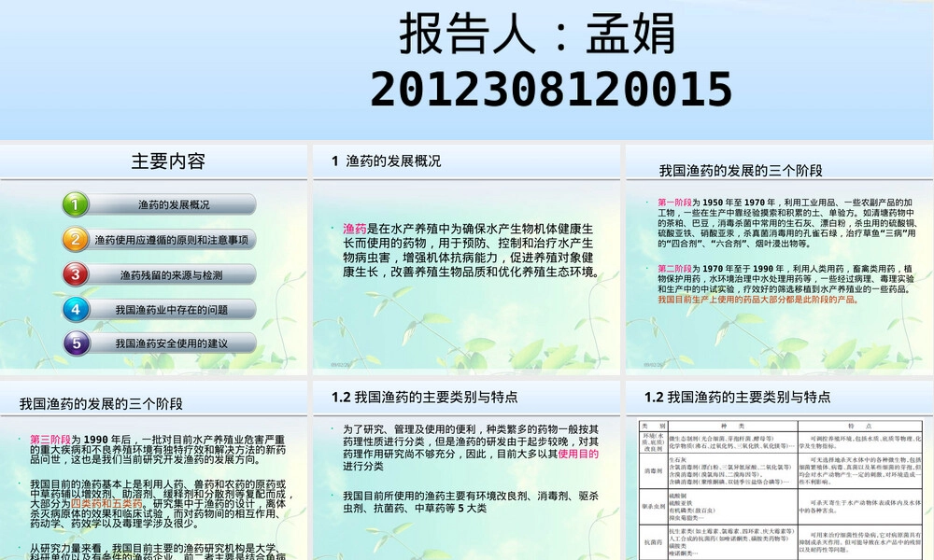This screenshot has width=934, height=560.
Task: Open the 1 渔药的发展概况 slide thumbnail
Action: click(466, 259)
